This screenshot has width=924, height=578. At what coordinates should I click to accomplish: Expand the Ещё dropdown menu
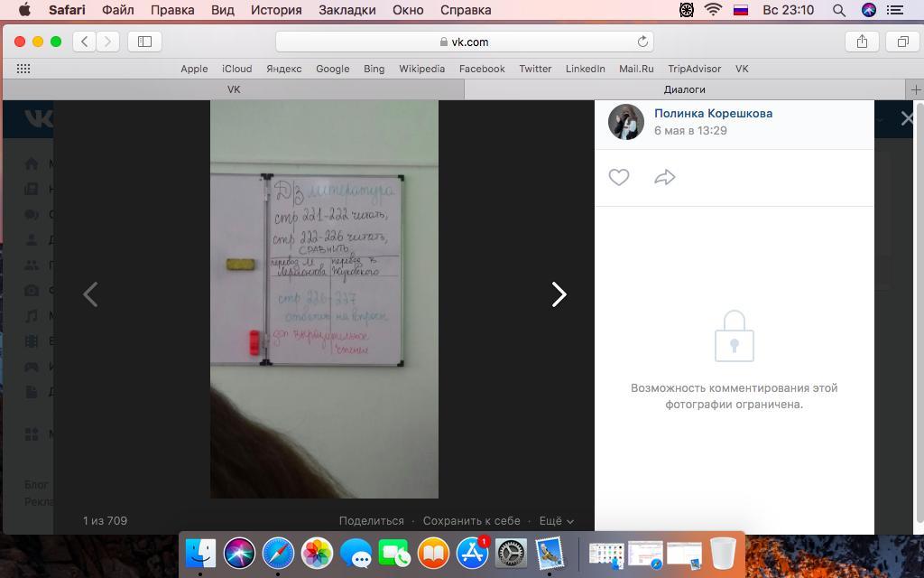pyautogui.click(x=556, y=521)
